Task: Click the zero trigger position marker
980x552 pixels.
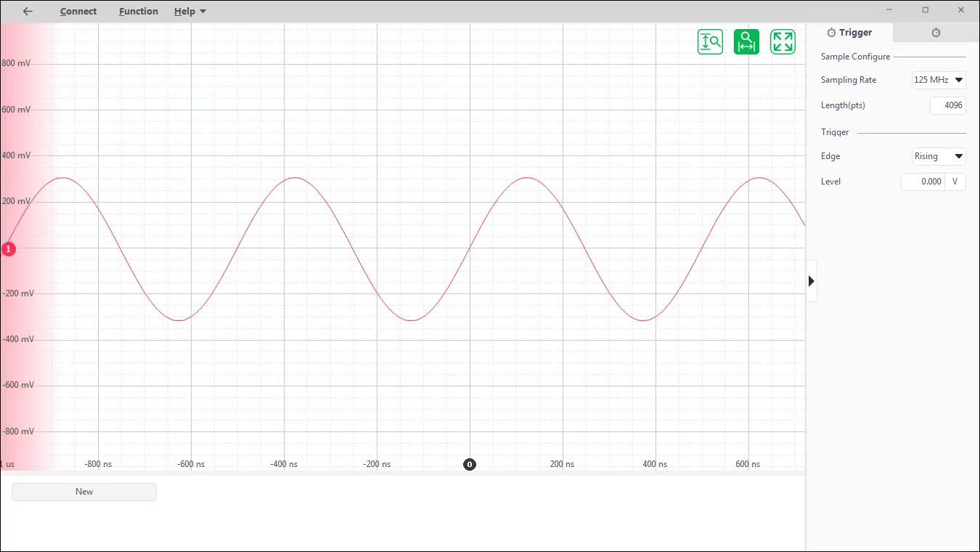Action: (470, 464)
